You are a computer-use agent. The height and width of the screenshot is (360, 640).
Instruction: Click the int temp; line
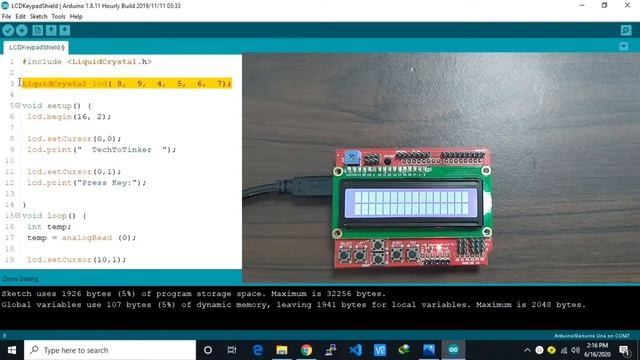point(49,227)
